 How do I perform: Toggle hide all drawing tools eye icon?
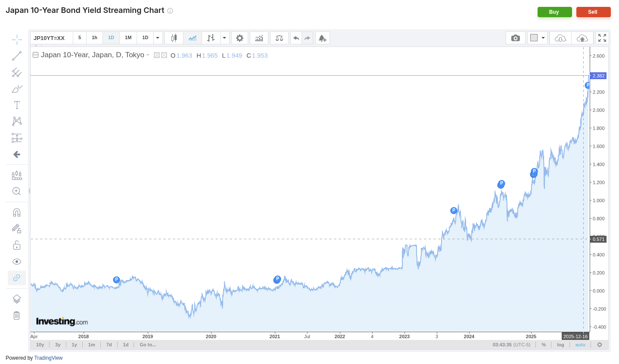pyautogui.click(x=17, y=262)
